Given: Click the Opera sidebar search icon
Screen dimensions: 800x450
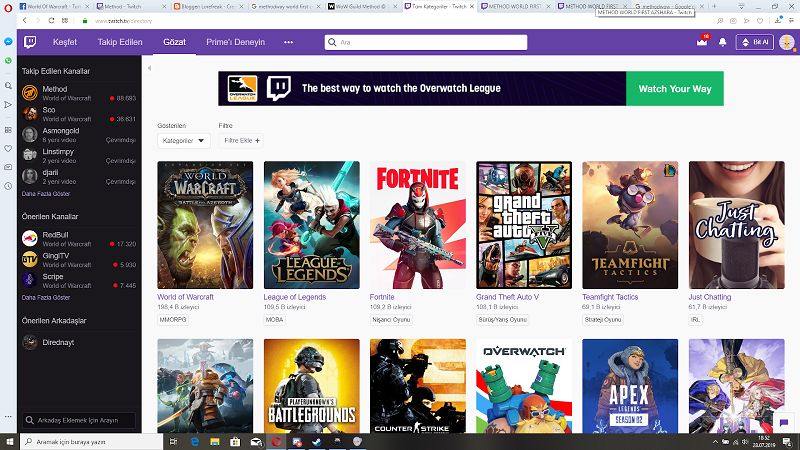Looking at the screenshot, I should click(x=8, y=86).
